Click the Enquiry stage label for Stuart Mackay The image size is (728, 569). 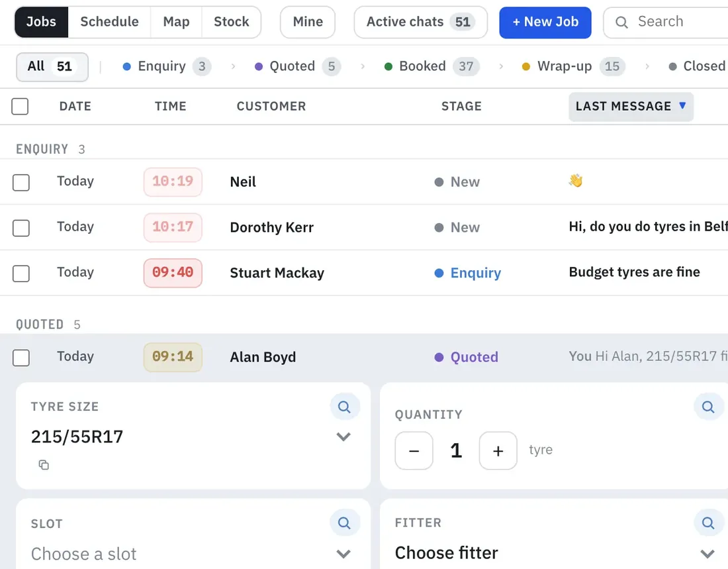tap(467, 273)
